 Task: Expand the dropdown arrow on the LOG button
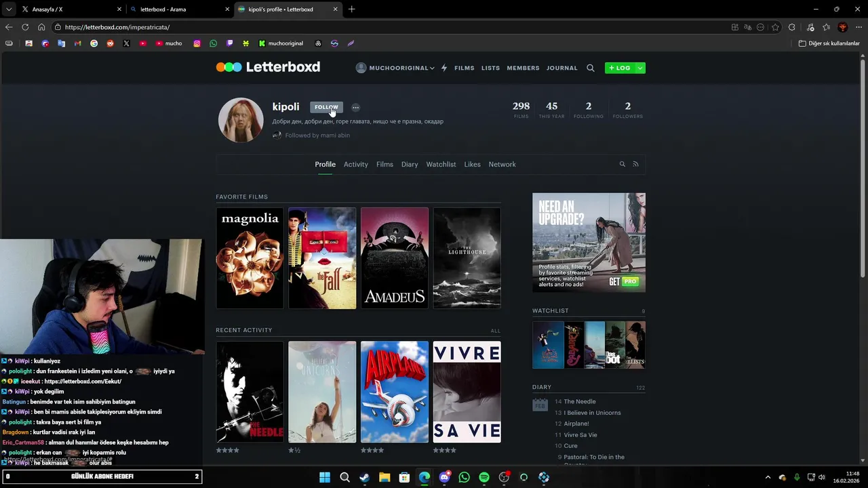[x=639, y=68]
